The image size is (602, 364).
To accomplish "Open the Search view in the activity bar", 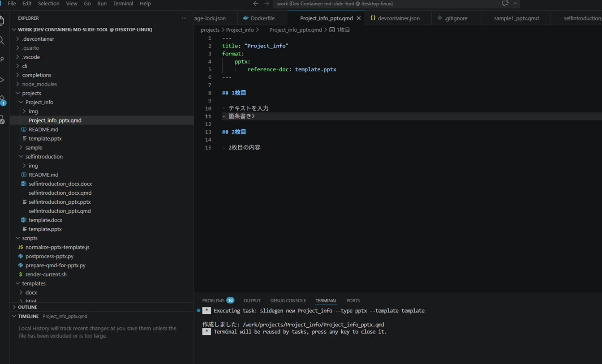I will [2, 41].
